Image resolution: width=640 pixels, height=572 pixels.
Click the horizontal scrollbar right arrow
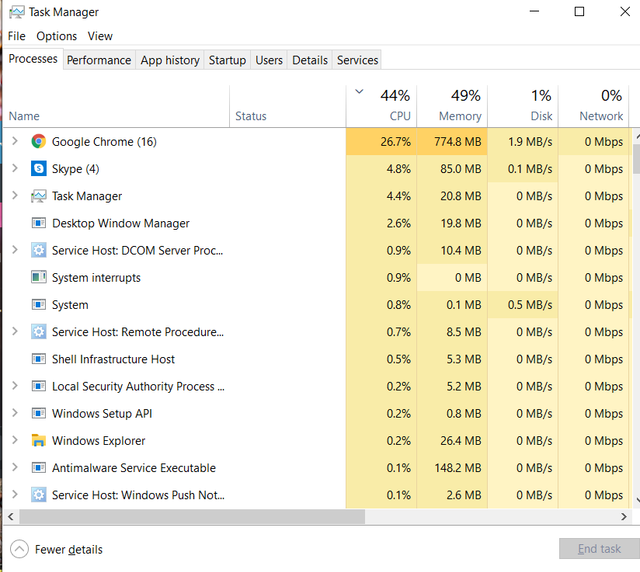click(x=623, y=517)
